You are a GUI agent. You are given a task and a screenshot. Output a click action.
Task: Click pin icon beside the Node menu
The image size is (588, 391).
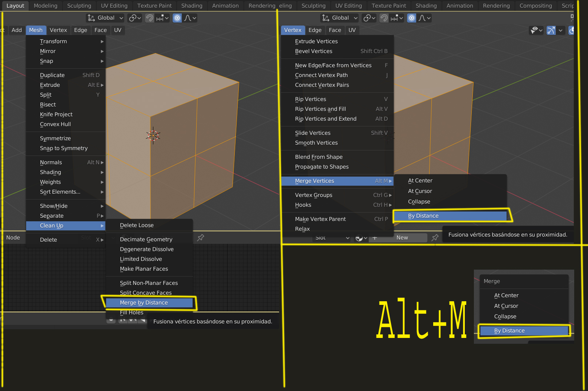[200, 238]
